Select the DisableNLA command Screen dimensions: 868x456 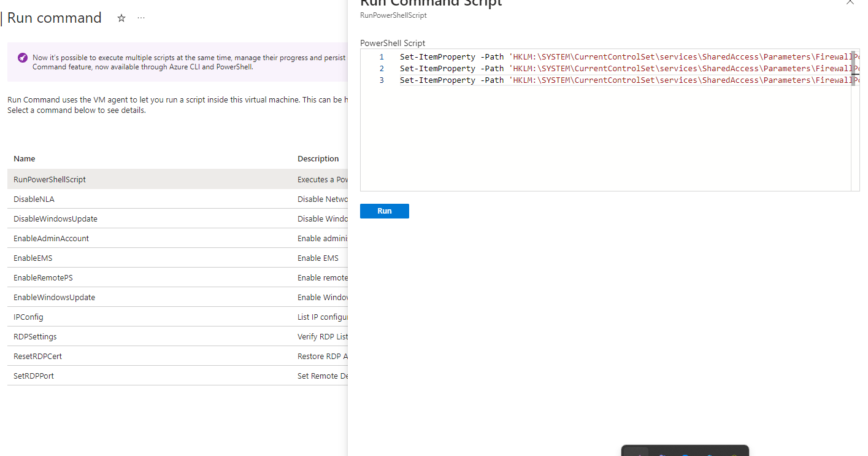point(34,199)
